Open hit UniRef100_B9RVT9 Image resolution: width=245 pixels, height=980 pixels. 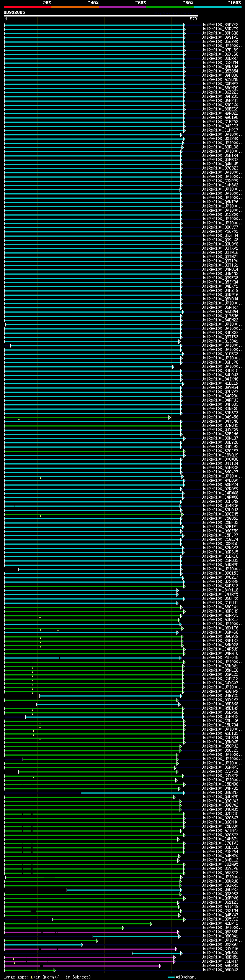click(220, 29)
